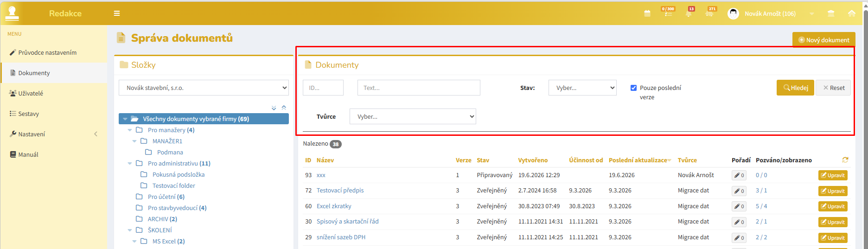
Task: Collapse all folders with double-up chevron
Action: tap(284, 108)
